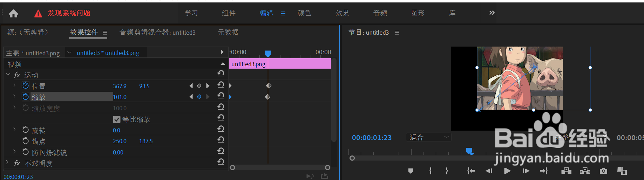The width and height of the screenshot is (644, 180).
Task: Select the 缩放 keyframe diamond in timeline
Action: point(267,97)
